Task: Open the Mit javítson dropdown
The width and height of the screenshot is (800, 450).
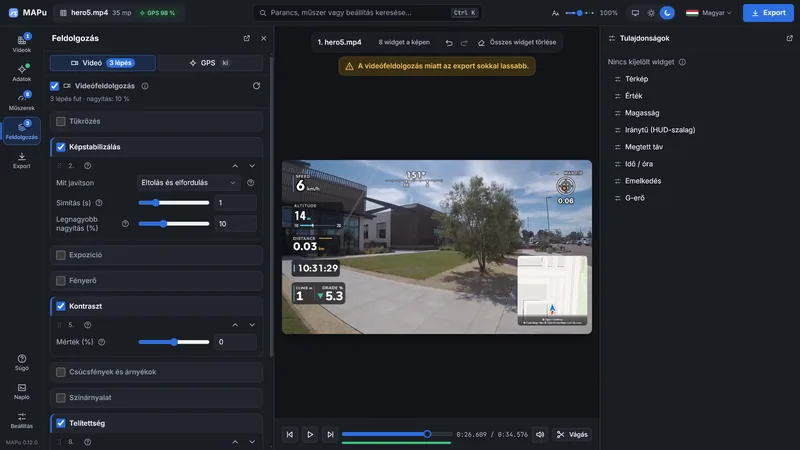Action: tap(188, 183)
